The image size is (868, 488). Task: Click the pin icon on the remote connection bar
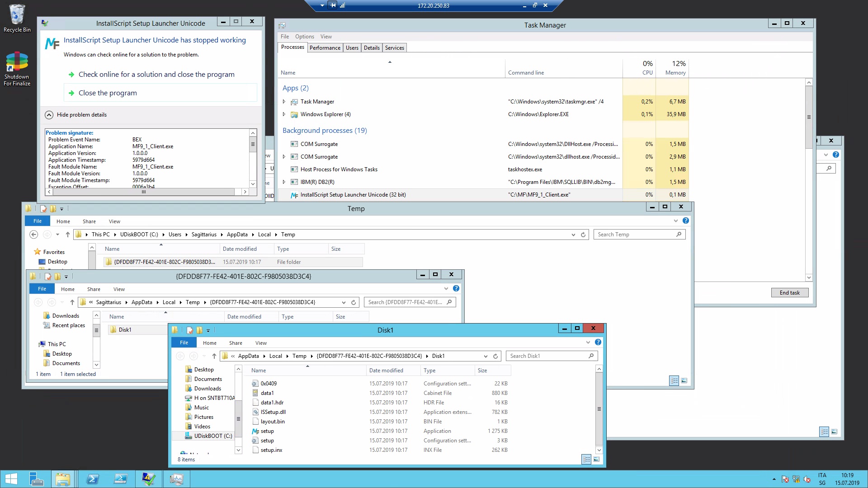[x=333, y=5]
